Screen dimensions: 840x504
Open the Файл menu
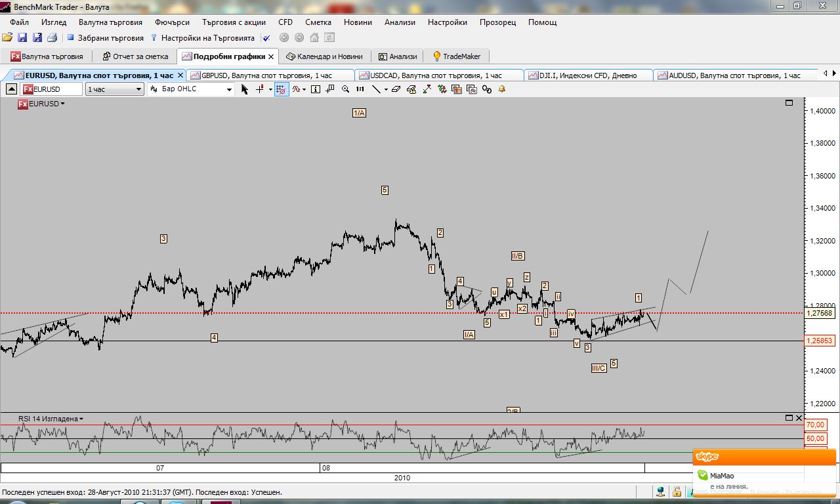(19, 22)
